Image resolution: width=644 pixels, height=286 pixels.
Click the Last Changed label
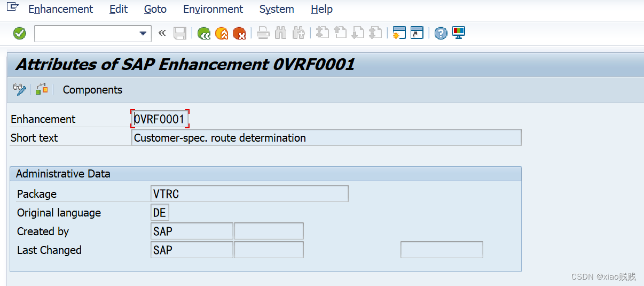pyautogui.click(x=49, y=250)
